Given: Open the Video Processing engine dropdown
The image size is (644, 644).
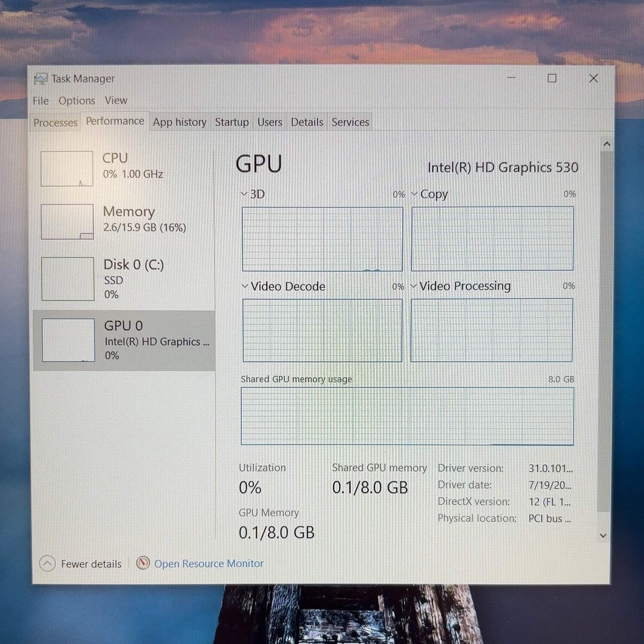Looking at the screenshot, I should point(414,286).
